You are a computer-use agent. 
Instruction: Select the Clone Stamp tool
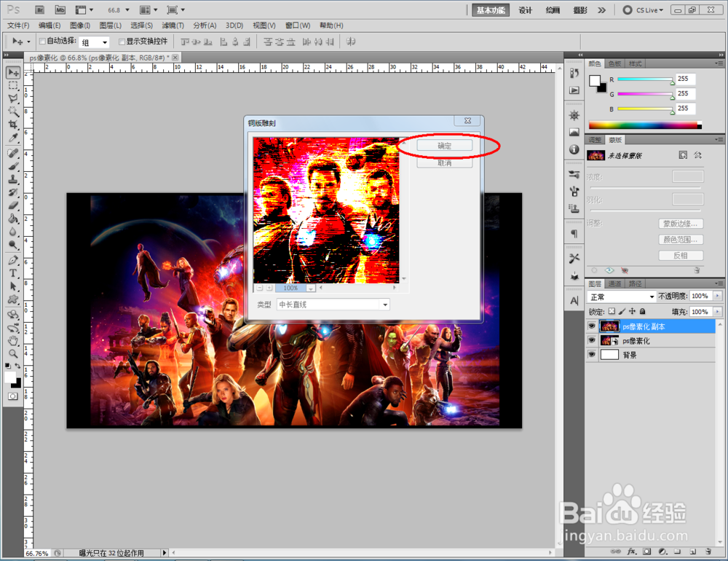coord(13,179)
